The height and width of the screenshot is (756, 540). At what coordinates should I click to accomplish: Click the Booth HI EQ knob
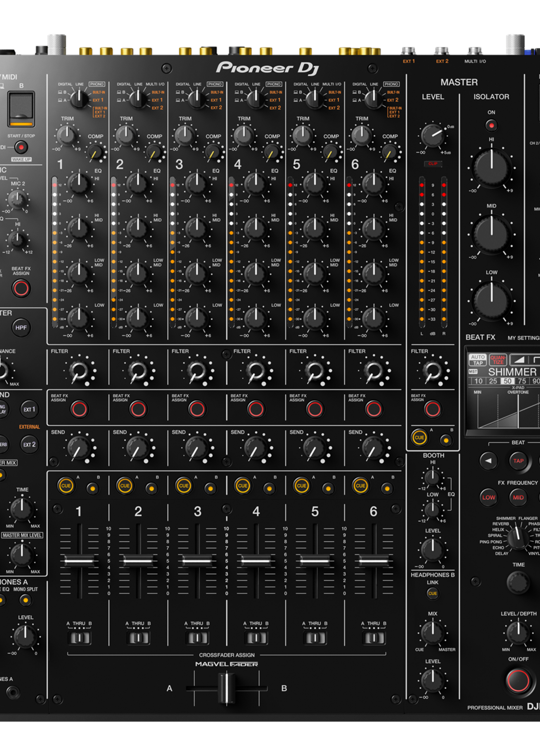[x=432, y=478]
